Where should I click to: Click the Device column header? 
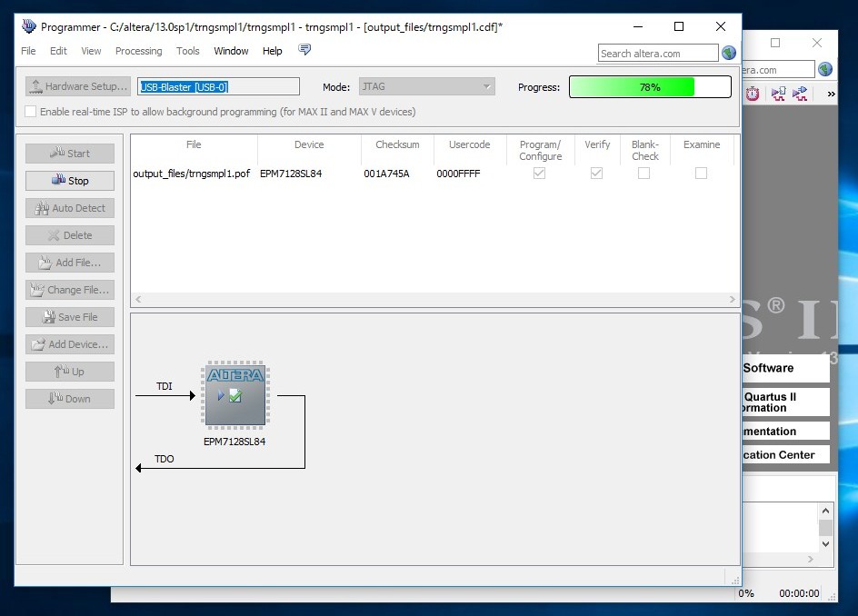[x=309, y=150]
